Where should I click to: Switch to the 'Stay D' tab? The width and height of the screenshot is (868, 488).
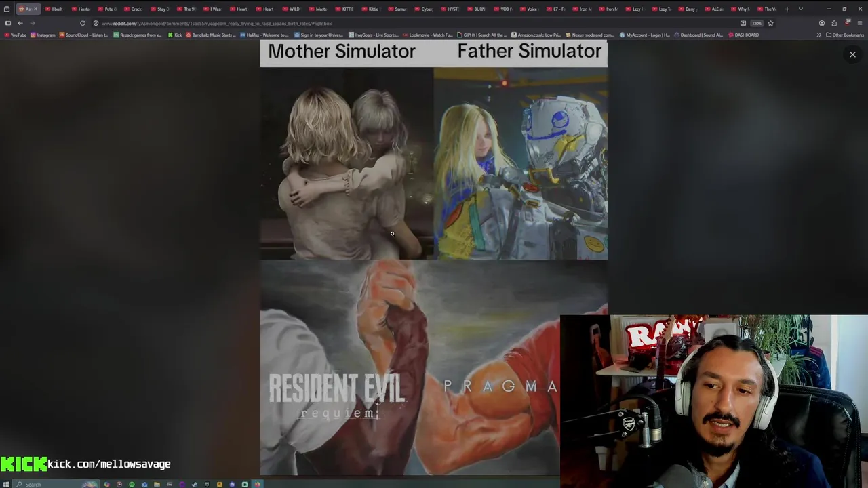tap(160, 9)
